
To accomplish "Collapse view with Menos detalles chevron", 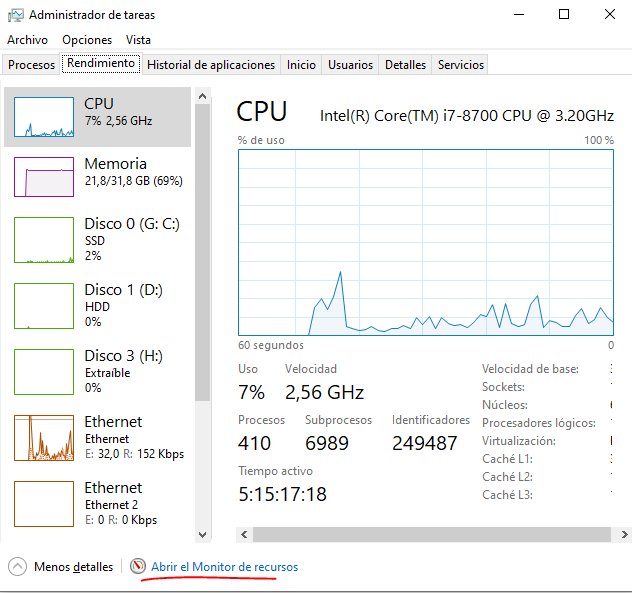I will (x=17, y=567).
